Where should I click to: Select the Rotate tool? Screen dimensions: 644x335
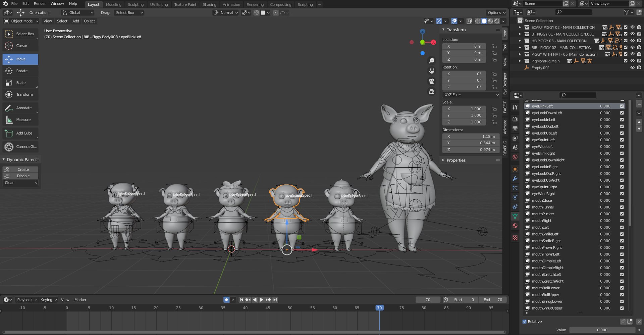pyautogui.click(x=20, y=71)
